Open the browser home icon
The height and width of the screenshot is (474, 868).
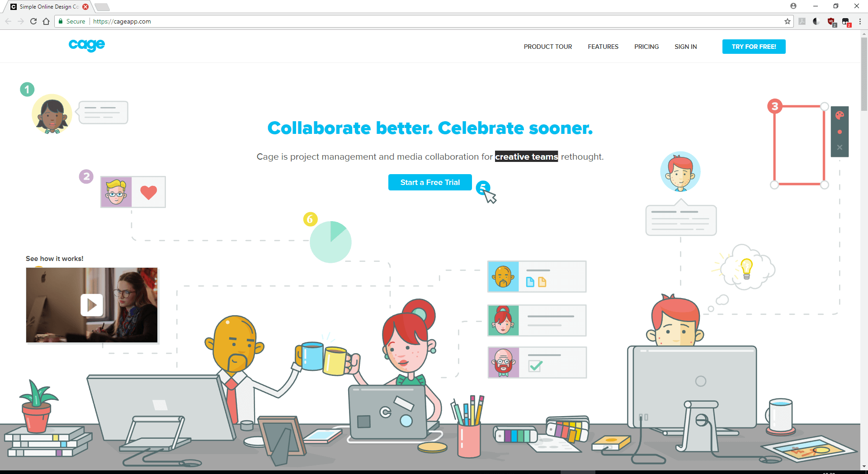coord(46,21)
